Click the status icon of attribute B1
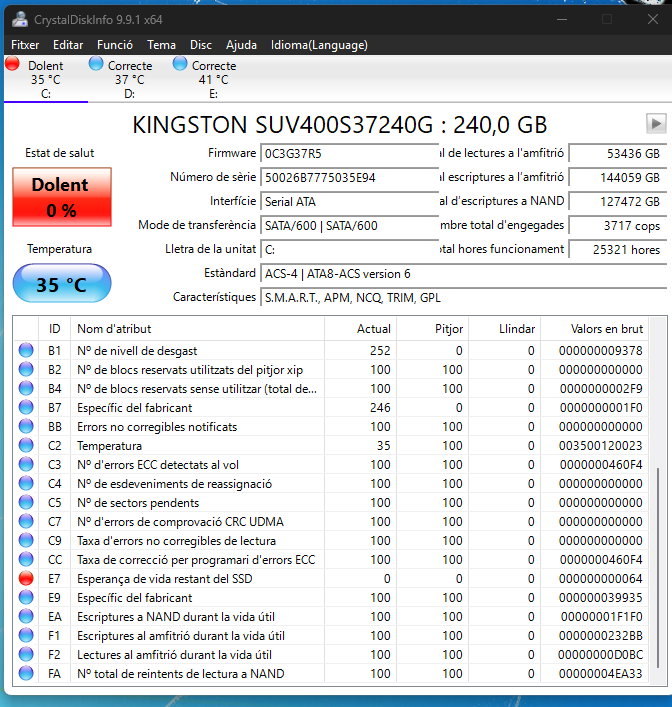The width and height of the screenshot is (672, 707). click(26, 350)
